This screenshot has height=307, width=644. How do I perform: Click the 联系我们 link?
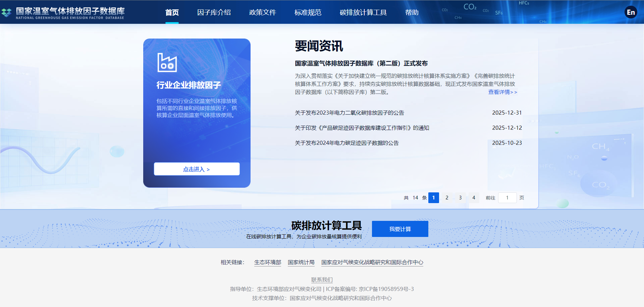point(322,280)
